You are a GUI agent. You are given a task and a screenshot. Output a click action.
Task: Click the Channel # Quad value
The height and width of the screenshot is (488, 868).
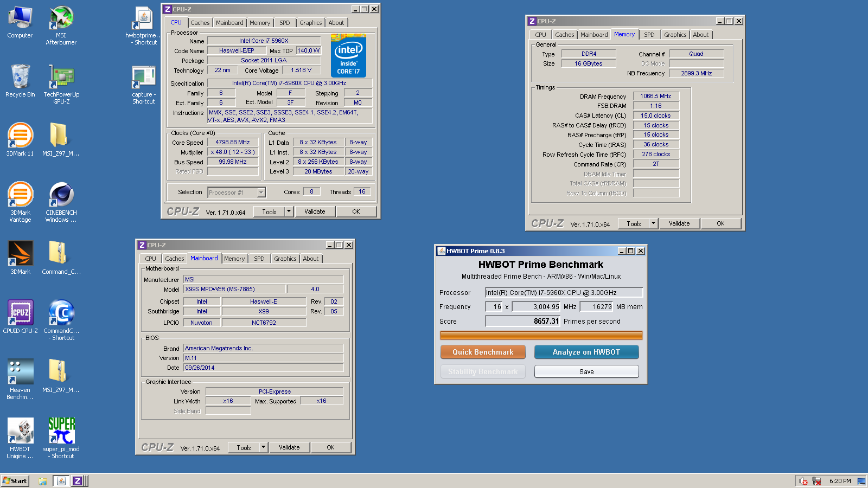click(x=697, y=54)
